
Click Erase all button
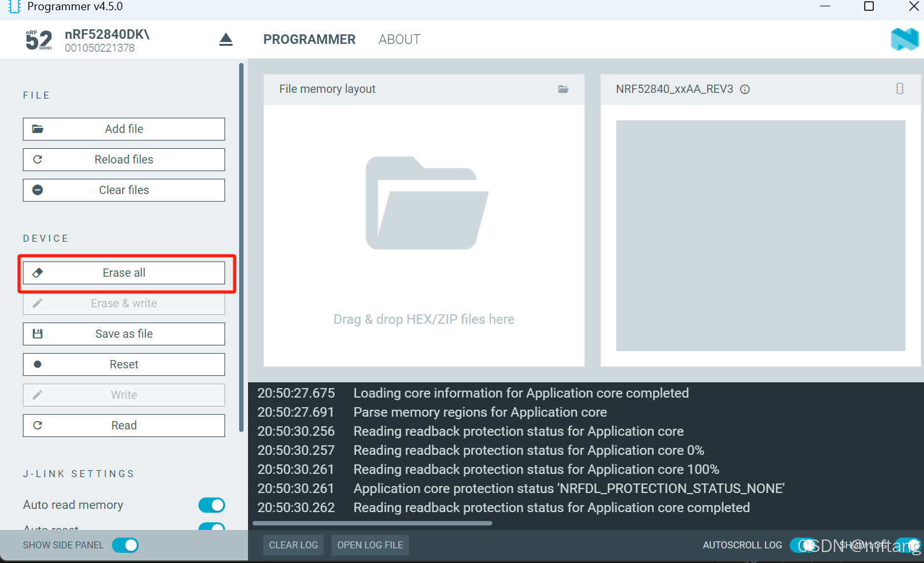point(124,273)
